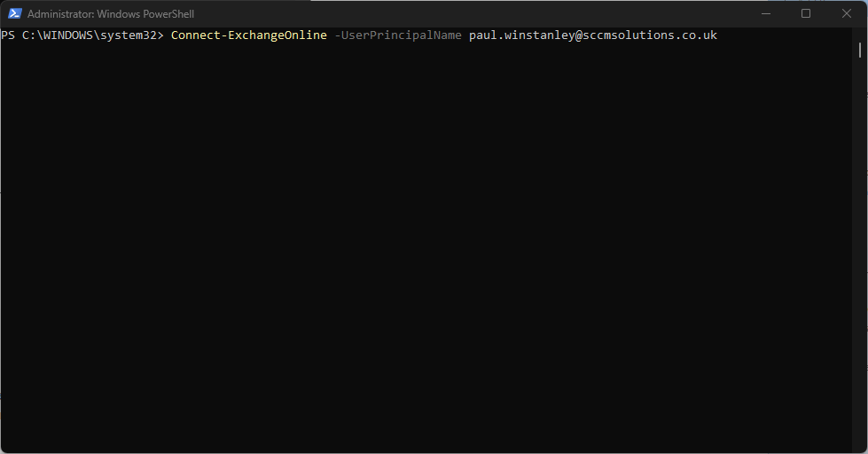The width and height of the screenshot is (868, 454).
Task: Minimize the PowerShell window
Action: 764,14
